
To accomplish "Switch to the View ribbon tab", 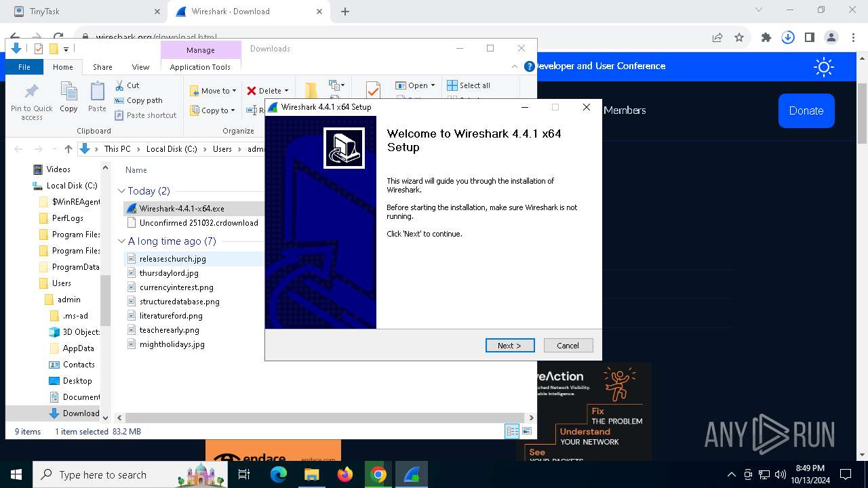I will [140, 67].
